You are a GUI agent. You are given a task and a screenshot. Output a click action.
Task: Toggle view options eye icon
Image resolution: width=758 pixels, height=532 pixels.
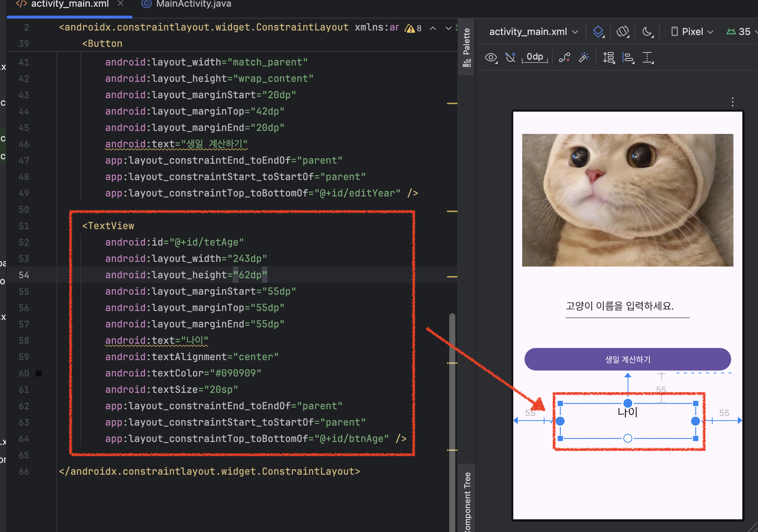(x=491, y=58)
